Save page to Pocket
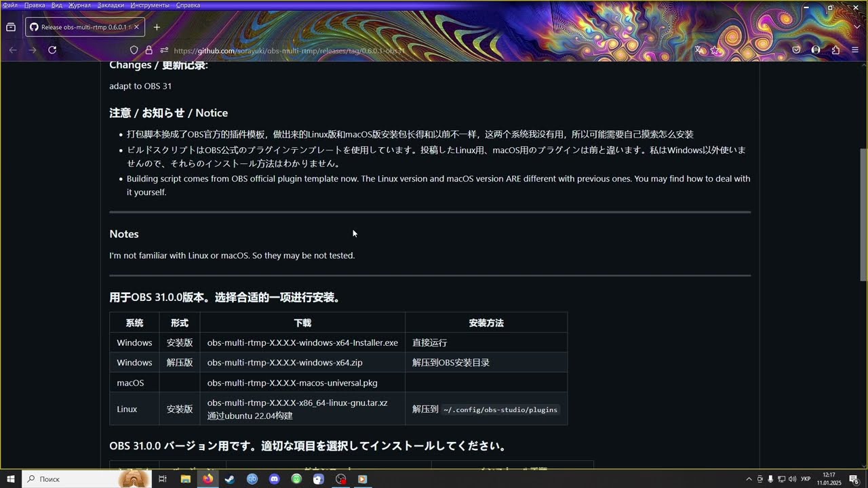This screenshot has width=868, height=488. coord(797,50)
